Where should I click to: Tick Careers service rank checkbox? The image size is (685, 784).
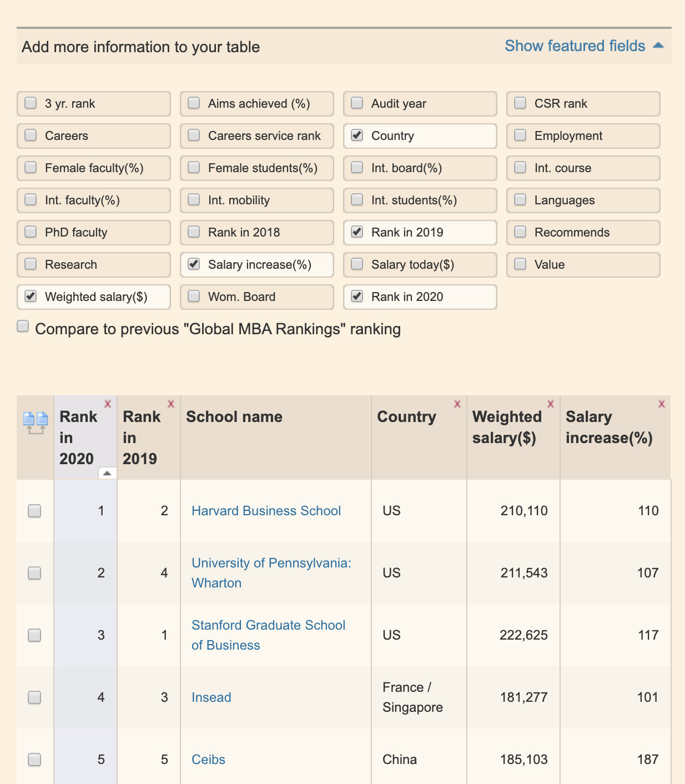pos(194,135)
